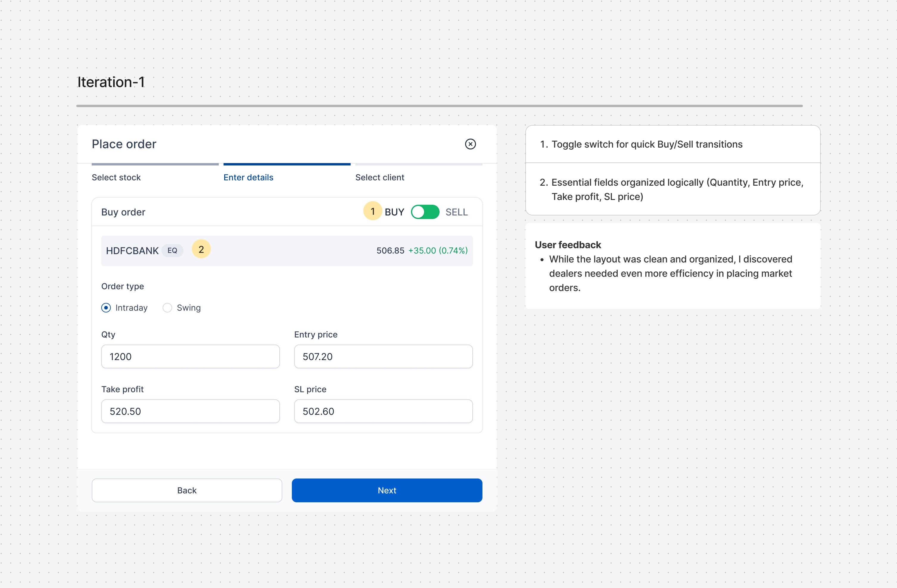
Task: Click the Take profit input
Action: pyautogui.click(x=190, y=411)
